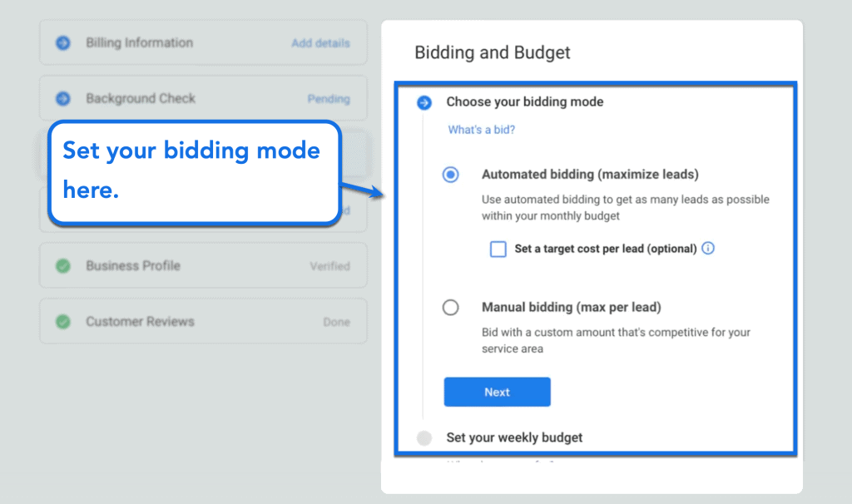This screenshot has height=504, width=852.
Task: Click Pending status of Background Check
Action: point(329,99)
